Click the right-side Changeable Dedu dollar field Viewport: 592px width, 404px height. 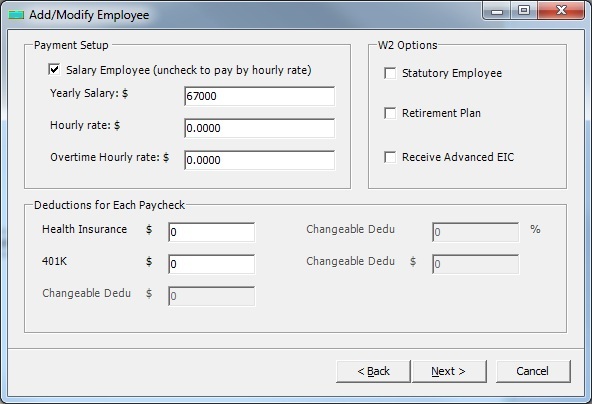point(475,264)
